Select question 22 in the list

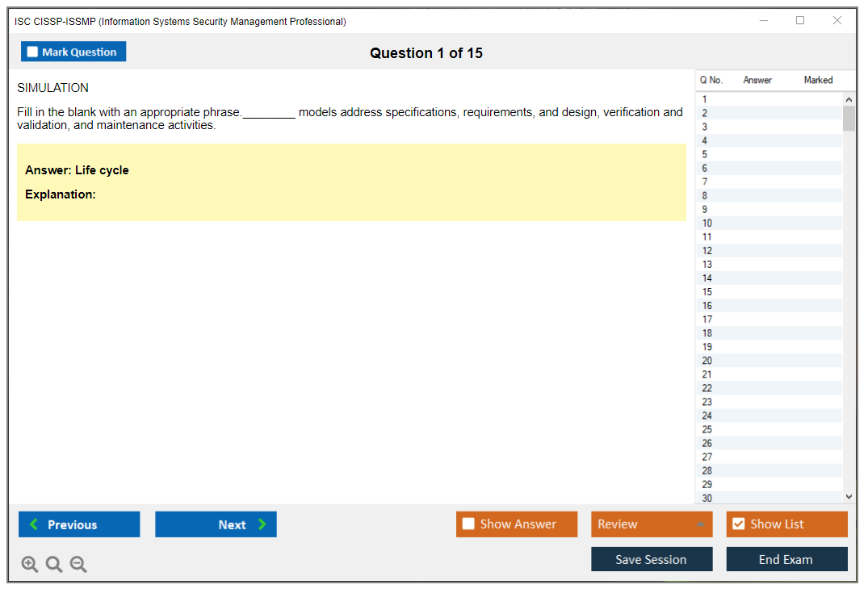click(707, 388)
